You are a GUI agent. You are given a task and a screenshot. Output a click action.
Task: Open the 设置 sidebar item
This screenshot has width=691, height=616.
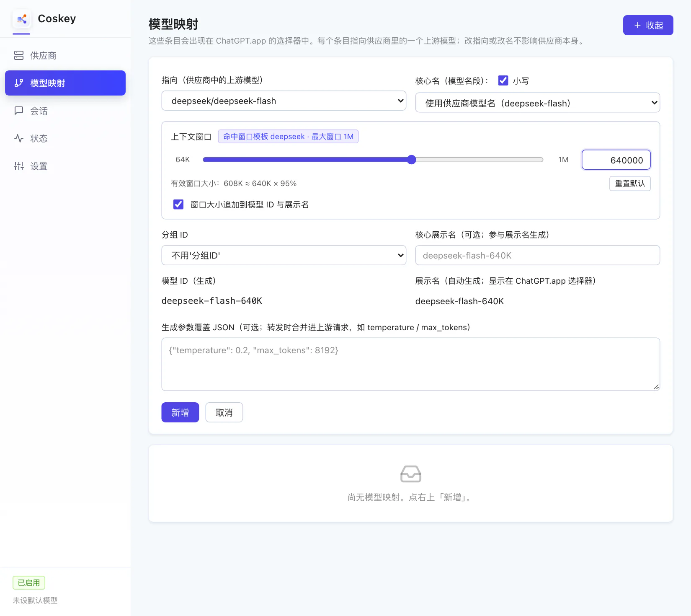(65, 166)
